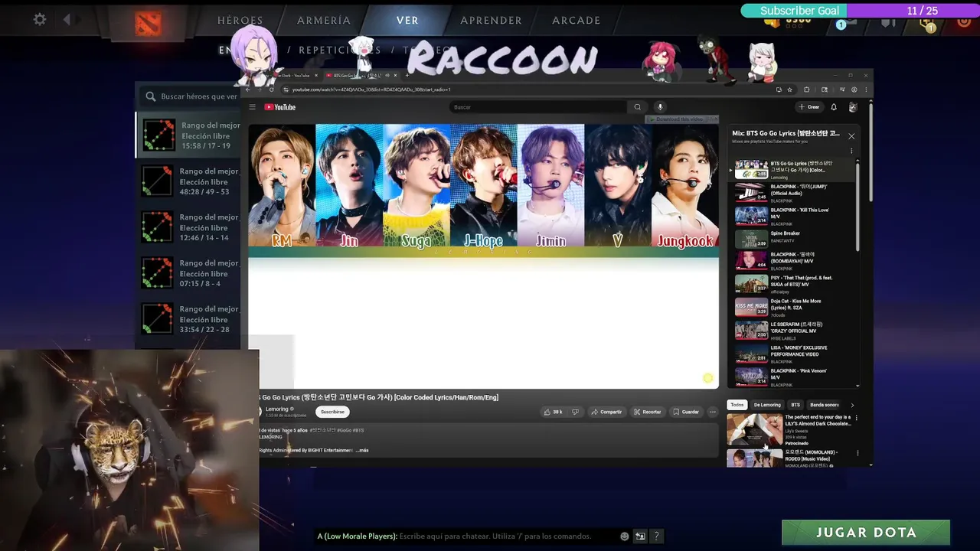Select the De Lemoring filter chip
This screenshot has width=980, height=551.
point(767,405)
